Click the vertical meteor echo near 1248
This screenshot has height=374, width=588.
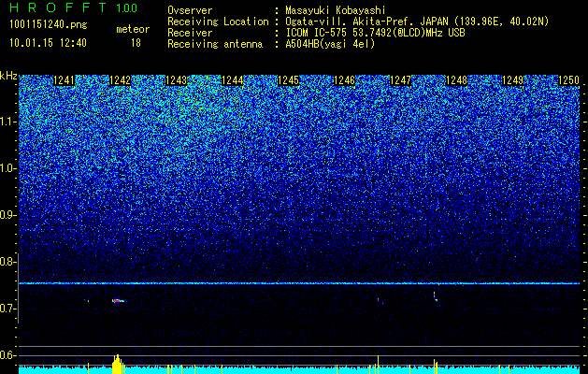435,296
